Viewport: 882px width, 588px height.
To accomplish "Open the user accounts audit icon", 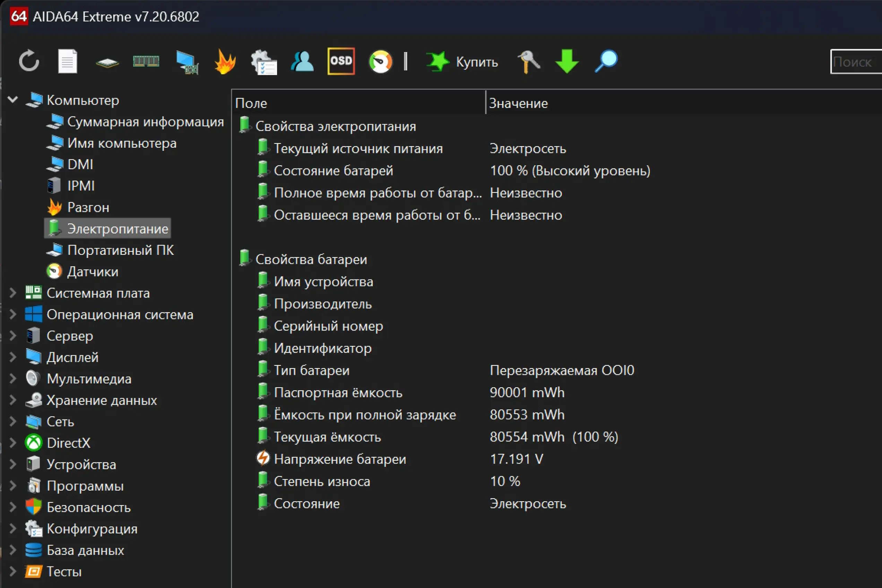I will point(302,62).
